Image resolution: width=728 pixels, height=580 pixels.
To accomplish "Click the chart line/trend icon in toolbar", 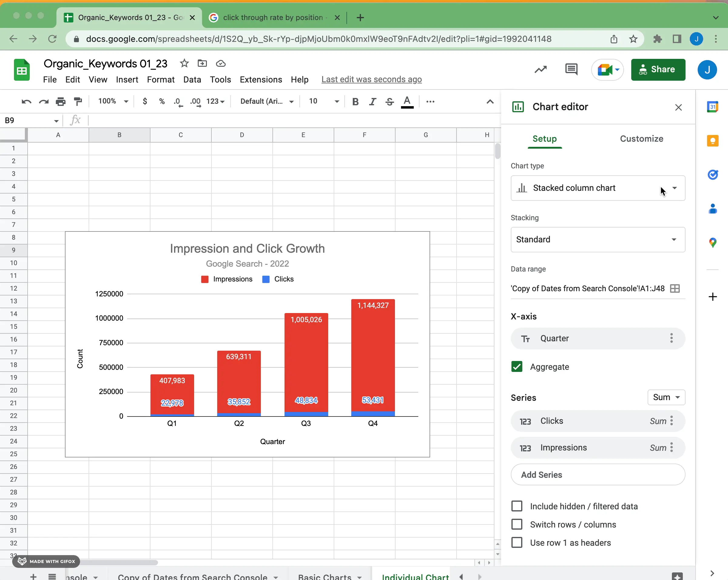I will tap(540, 69).
